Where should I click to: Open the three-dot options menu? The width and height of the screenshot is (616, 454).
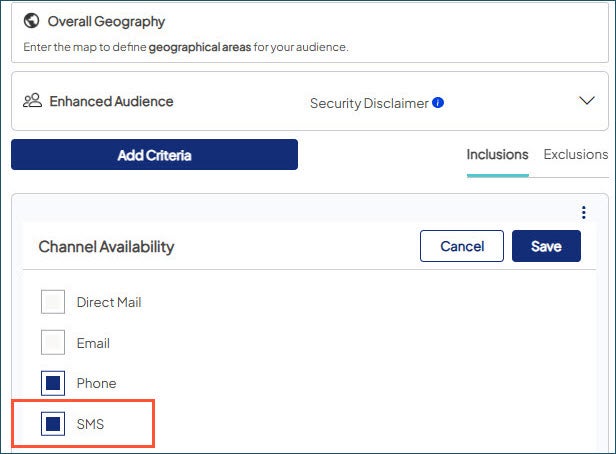pos(583,212)
